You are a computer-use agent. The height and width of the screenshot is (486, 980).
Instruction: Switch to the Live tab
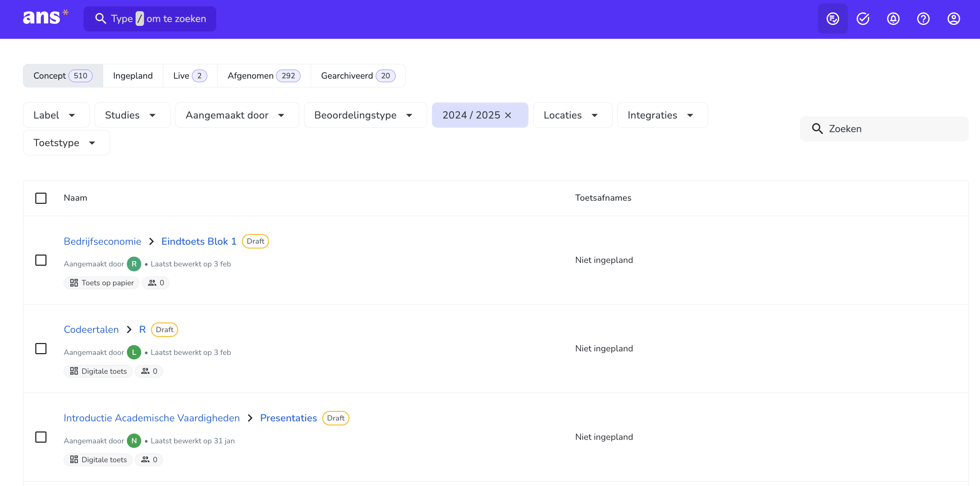(x=190, y=76)
